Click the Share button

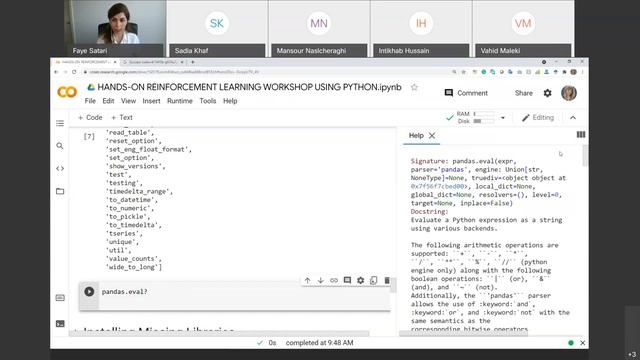[x=524, y=93]
